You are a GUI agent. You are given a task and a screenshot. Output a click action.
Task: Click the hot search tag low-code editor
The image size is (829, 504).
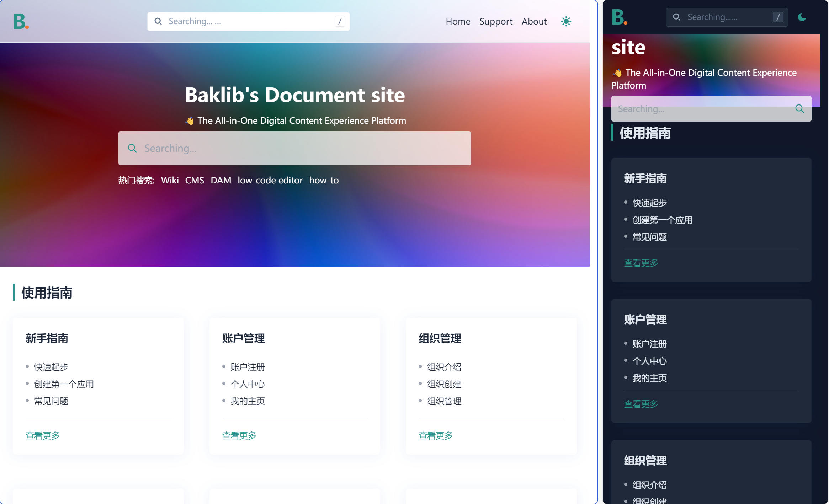tap(270, 180)
